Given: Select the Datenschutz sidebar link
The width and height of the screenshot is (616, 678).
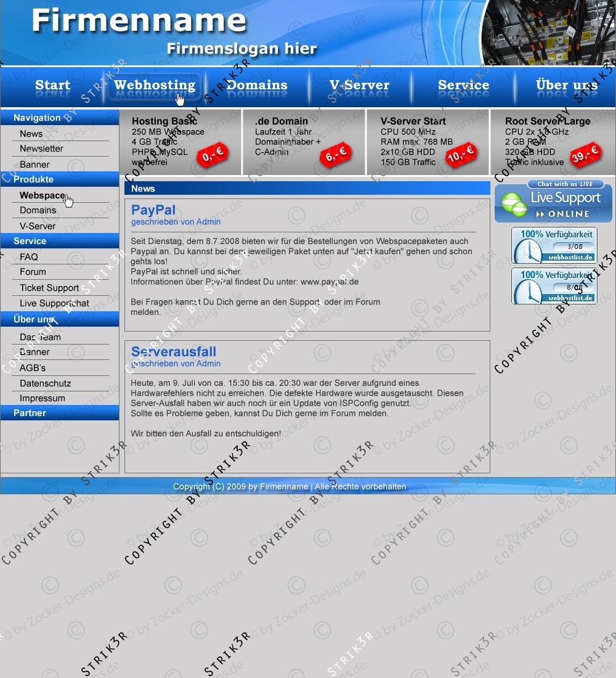Looking at the screenshot, I should click(x=45, y=383).
